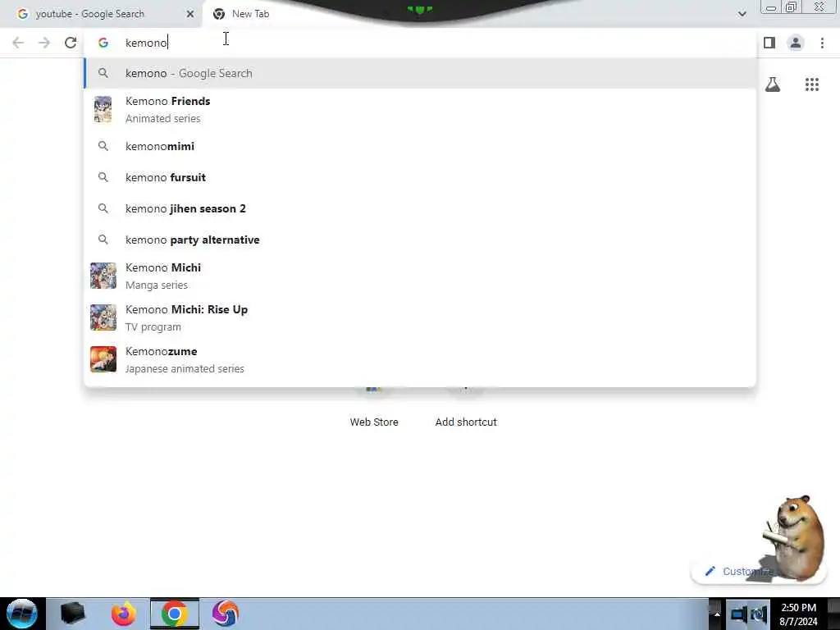Viewport: 840px width, 630px height.
Task: Click the taskbar clock showing 2:50 PM
Action: click(799, 614)
